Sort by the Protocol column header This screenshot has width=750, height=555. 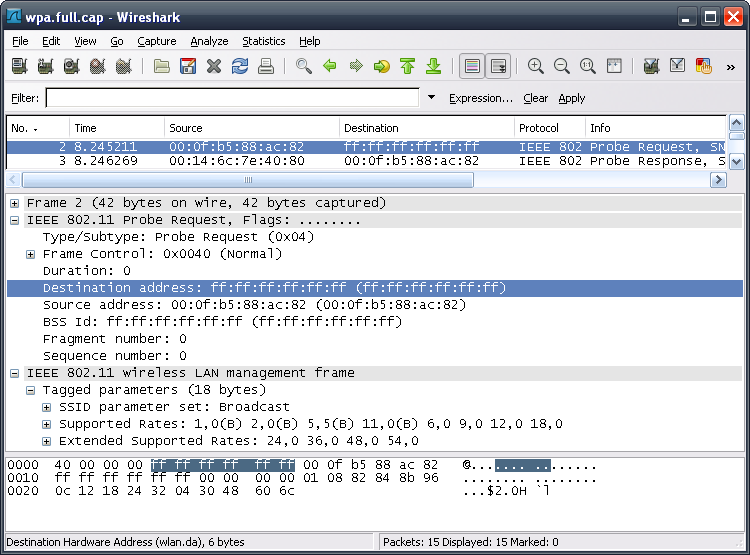tap(550, 128)
